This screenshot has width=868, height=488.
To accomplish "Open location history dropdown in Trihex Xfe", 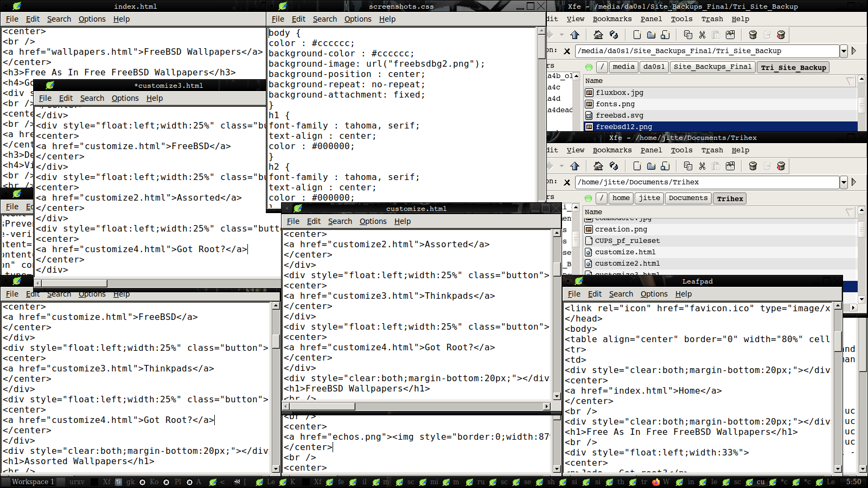I will tap(844, 182).
